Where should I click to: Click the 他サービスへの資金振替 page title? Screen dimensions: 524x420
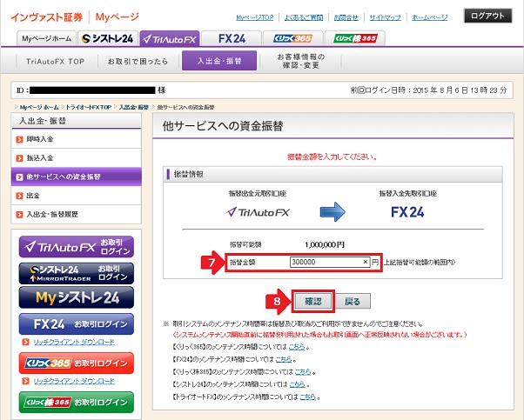click(223, 126)
